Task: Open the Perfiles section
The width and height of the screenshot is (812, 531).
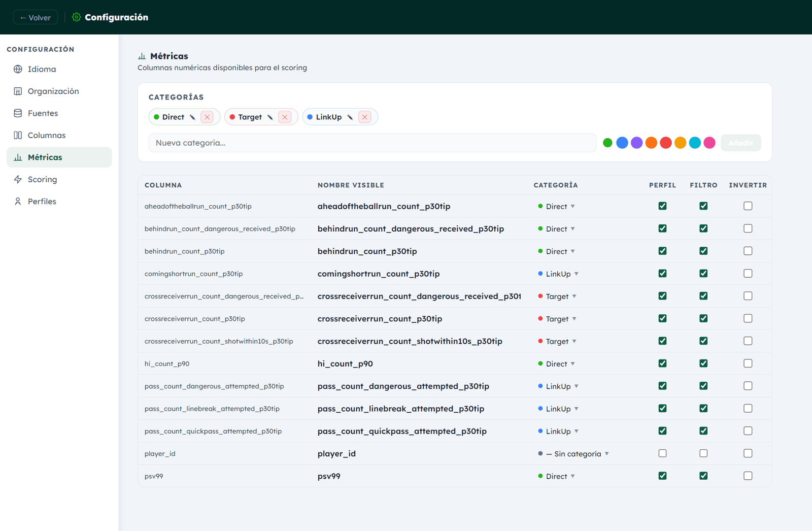Action: (x=59, y=202)
